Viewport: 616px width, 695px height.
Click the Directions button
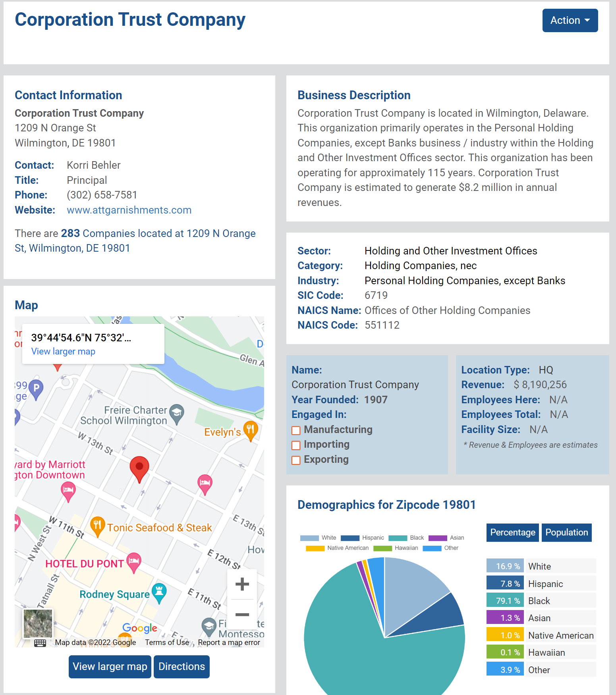point(182,667)
